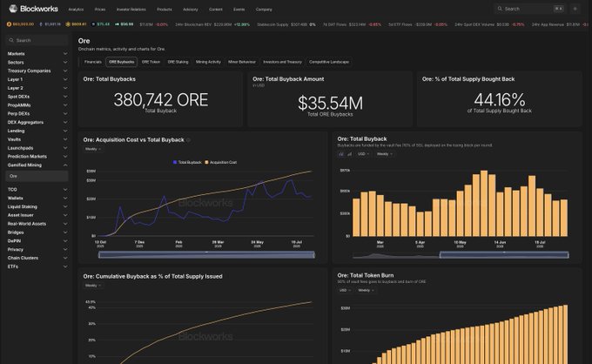Click the 5d ETF Flows ticker entry
Viewport: 592px width, 364px height.
(418, 24)
